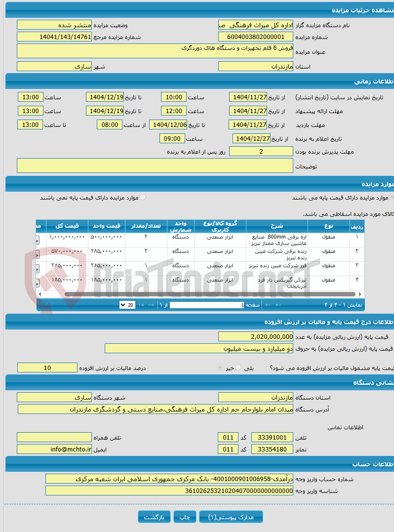Click visit deadline end date 1404/12/06

[169, 124]
